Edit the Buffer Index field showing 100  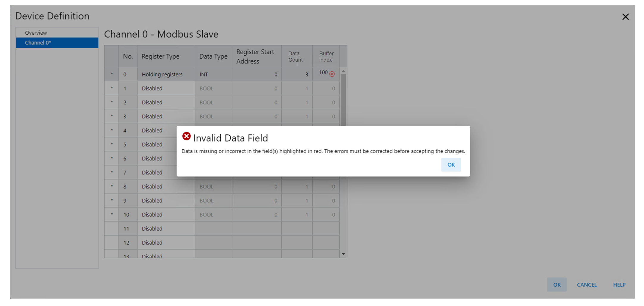coord(323,73)
